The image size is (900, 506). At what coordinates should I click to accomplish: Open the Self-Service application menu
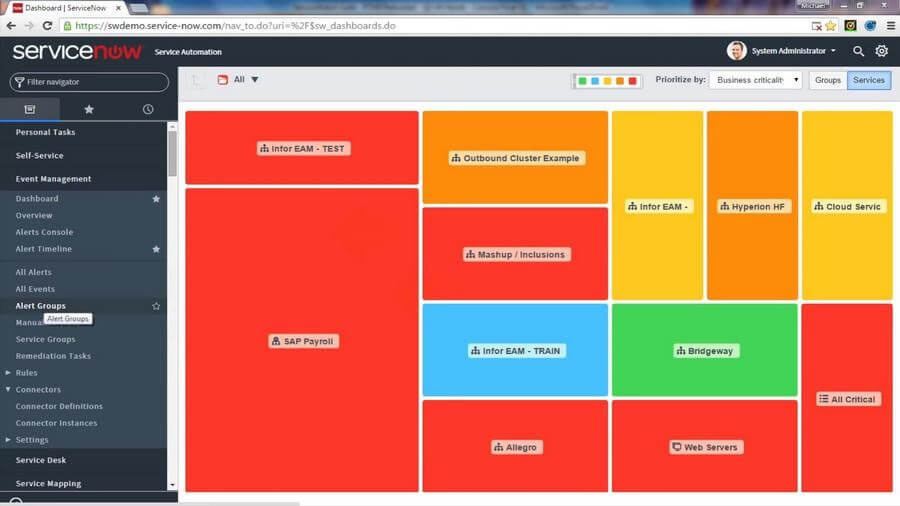point(40,155)
